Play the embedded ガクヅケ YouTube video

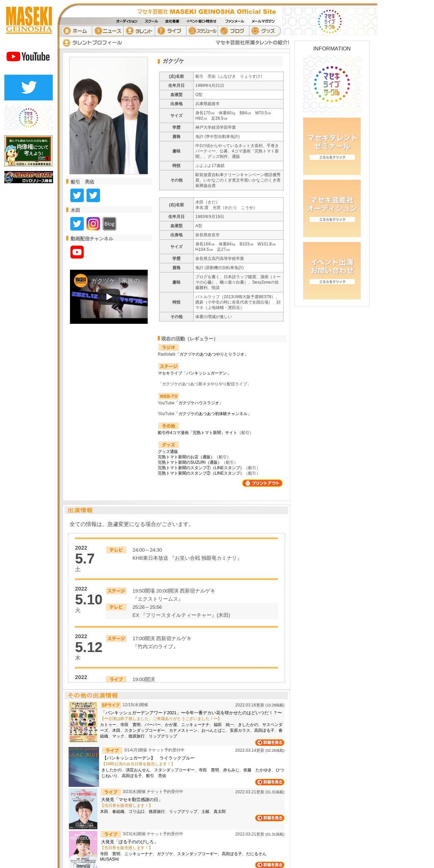pos(109,297)
